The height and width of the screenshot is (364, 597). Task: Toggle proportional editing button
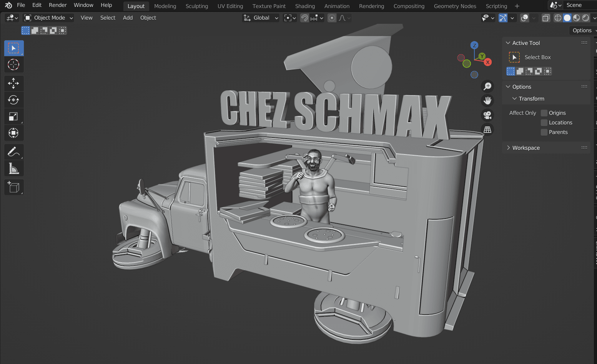tap(332, 18)
